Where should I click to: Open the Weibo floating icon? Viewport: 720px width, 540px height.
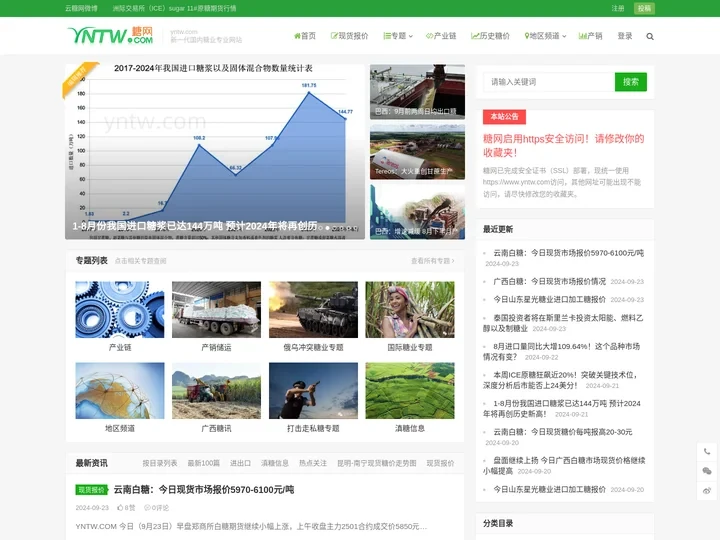[707, 491]
